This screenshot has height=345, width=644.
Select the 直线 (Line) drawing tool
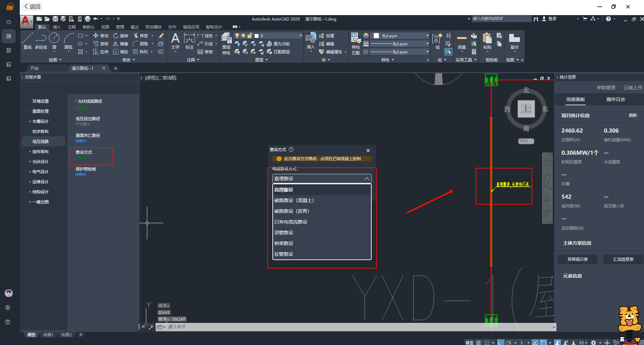click(x=28, y=41)
